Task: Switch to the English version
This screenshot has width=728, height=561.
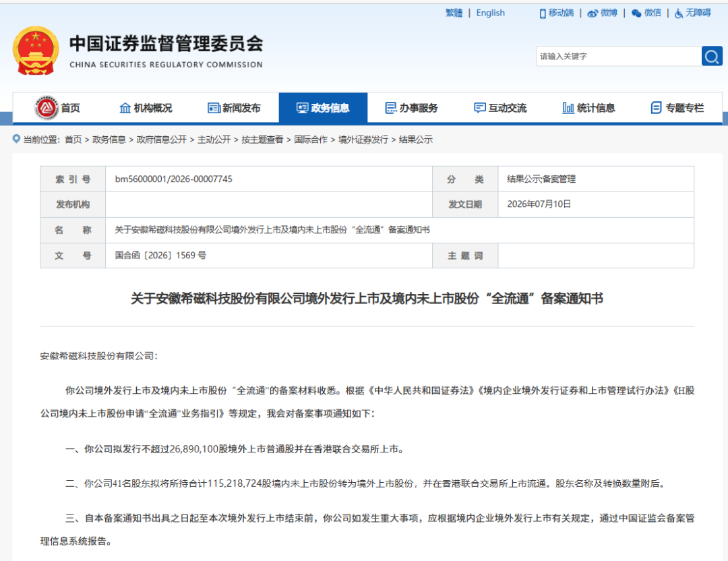Action: pos(490,13)
